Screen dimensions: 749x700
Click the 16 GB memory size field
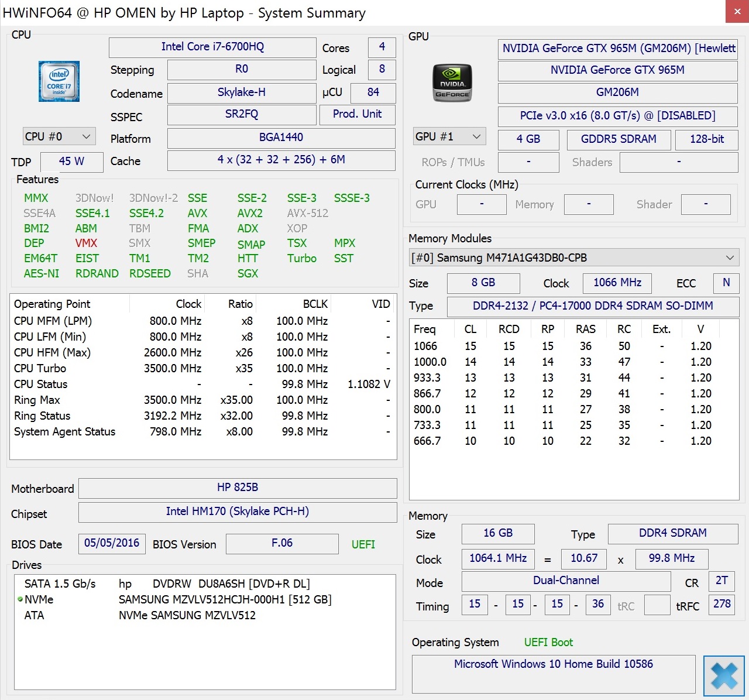point(498,534)
